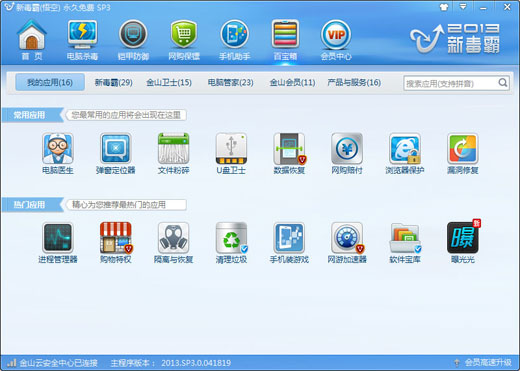Open 手机助手 phone assistant icon
The height and width of the screenshot is (371, 520).
pyautogui.click(x=234, y=40)
